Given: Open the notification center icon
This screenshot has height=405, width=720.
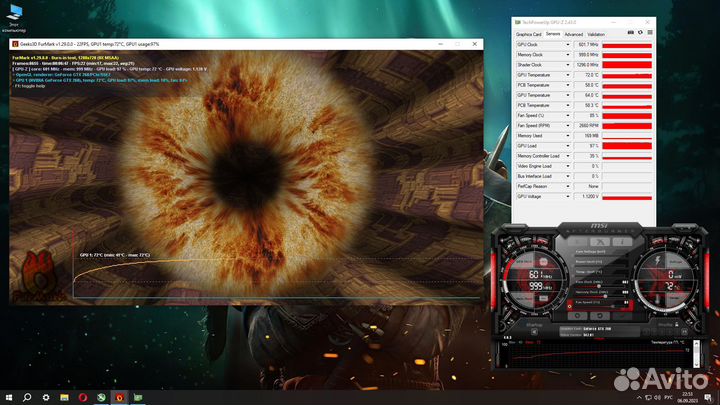Looking at the screenshot, I should (709, 397).
